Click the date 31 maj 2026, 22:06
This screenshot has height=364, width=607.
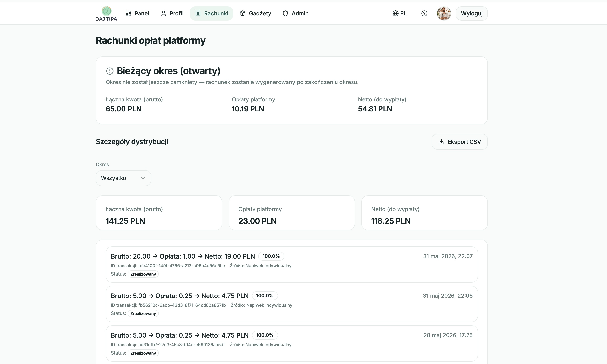tap(448, 296)
